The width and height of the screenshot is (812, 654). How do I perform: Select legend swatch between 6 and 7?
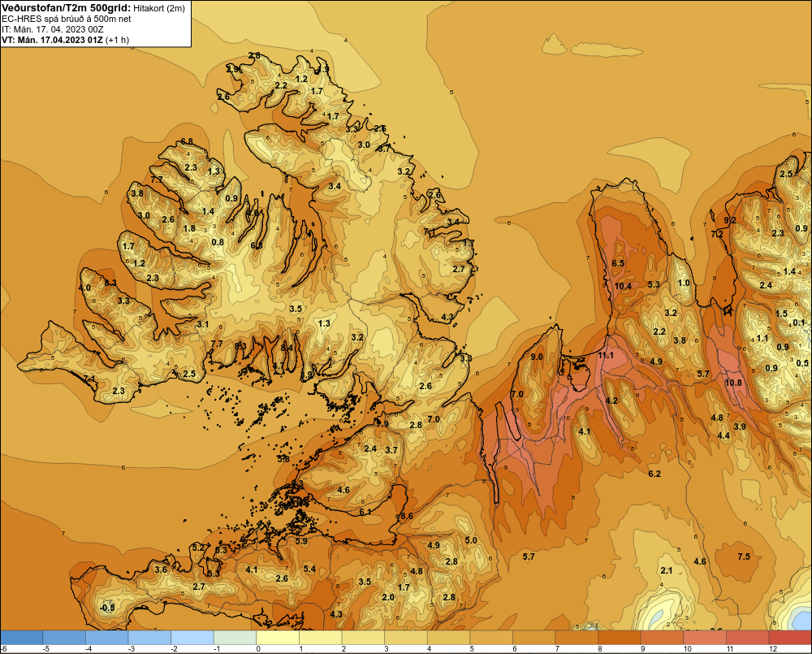coord(534,637)
